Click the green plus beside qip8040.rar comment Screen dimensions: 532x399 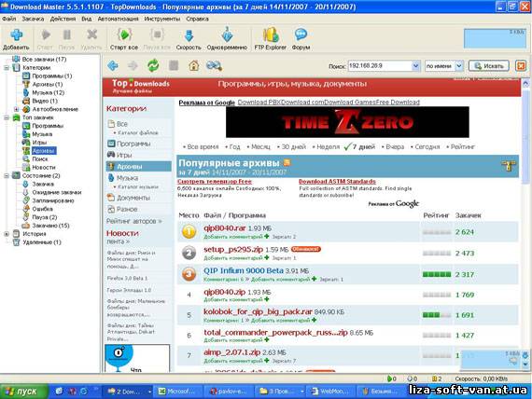[266, 236]
